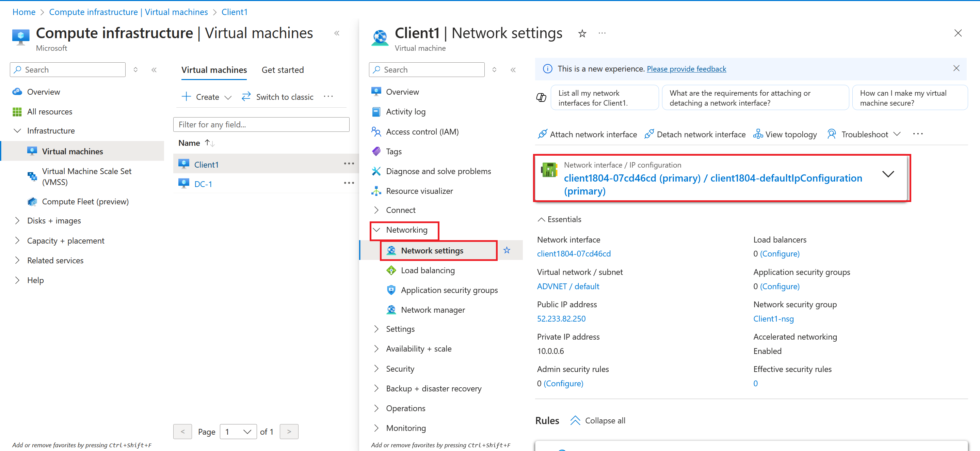Screen dimensions: 980x451
Task: Open the Troubleshoot dropdown
Action: point(864,134)
